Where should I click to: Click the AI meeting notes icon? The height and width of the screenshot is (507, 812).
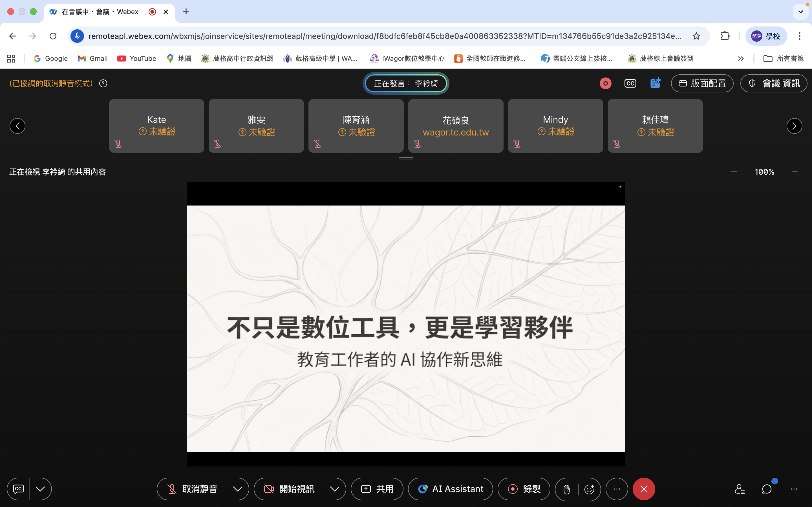click(x=655, y=83)
